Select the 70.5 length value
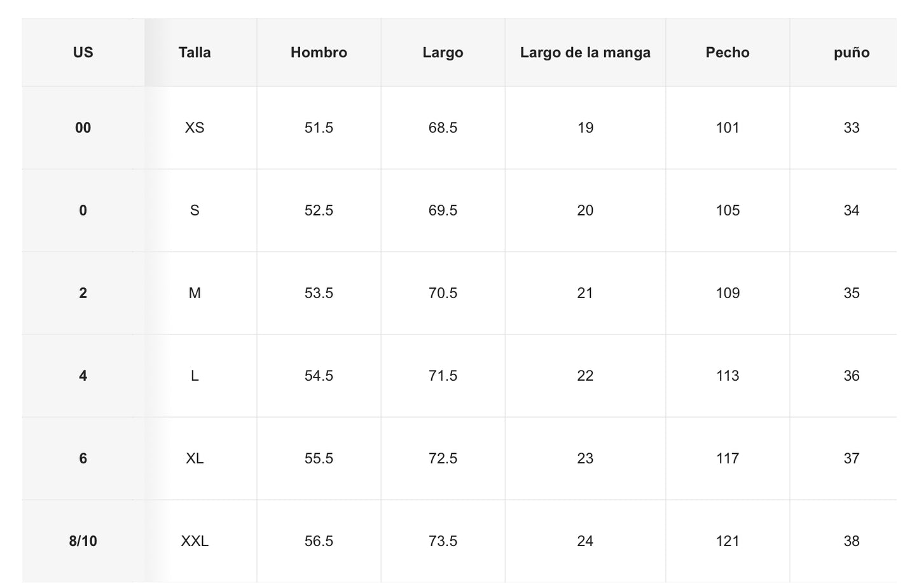Screen dimensions: 919x588 click(x=443, y=293)
